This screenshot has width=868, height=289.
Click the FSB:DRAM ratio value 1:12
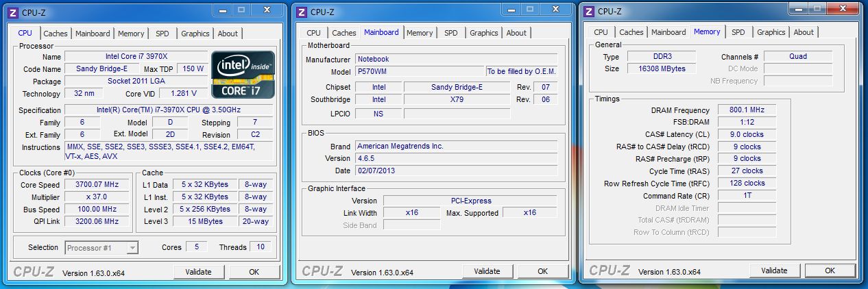coord(747,123)
